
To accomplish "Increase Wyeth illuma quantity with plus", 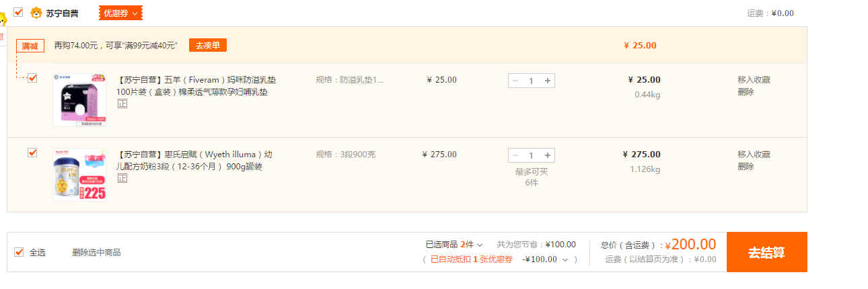I will coord(548,155).
